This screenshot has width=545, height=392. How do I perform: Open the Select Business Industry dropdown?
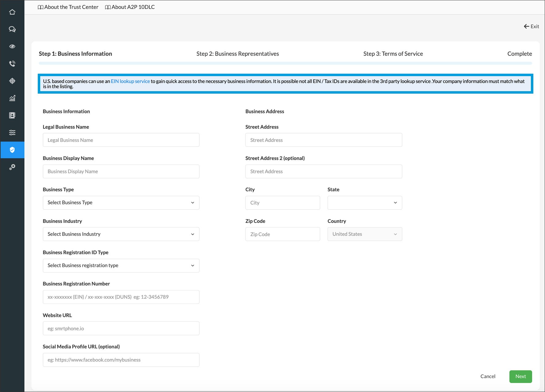click(121, 234)
